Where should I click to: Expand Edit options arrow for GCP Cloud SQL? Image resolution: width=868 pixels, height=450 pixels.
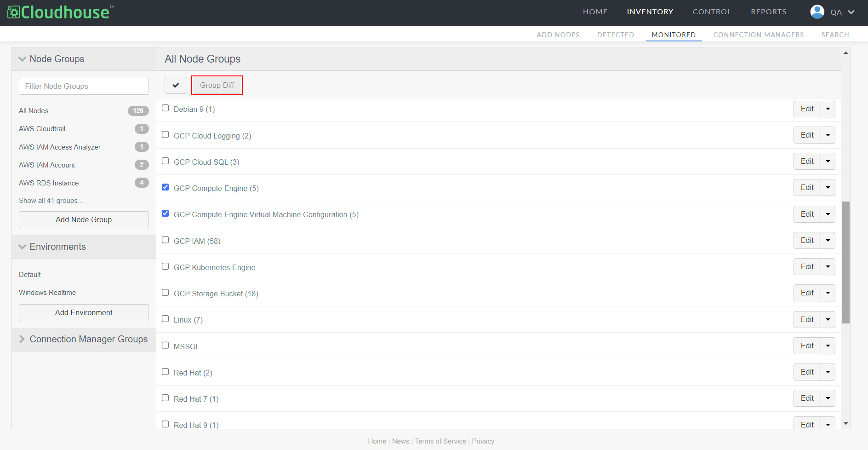(x=828, y=162)
